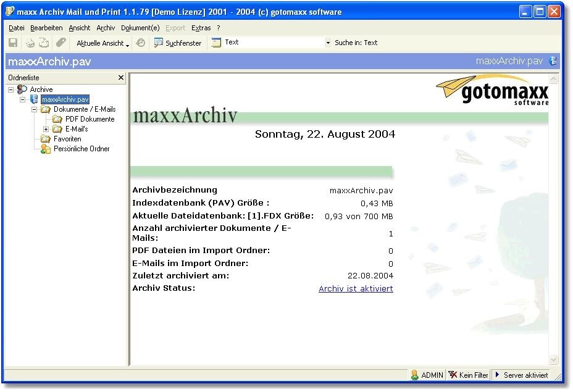The image size is (573, 392).
Task: Open the ? help menu
Action: tap(219, 28)
